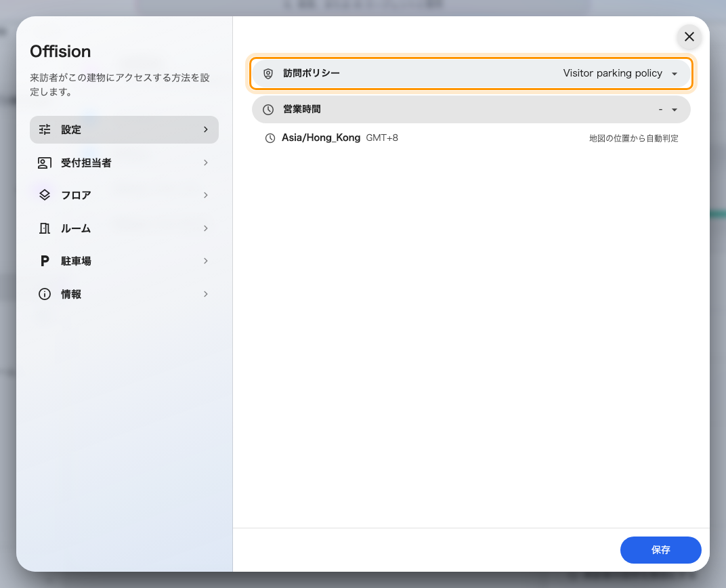Click the 地図の位置から自動判定 note
The width and height of the screenshot is (726, 588).
633,138
